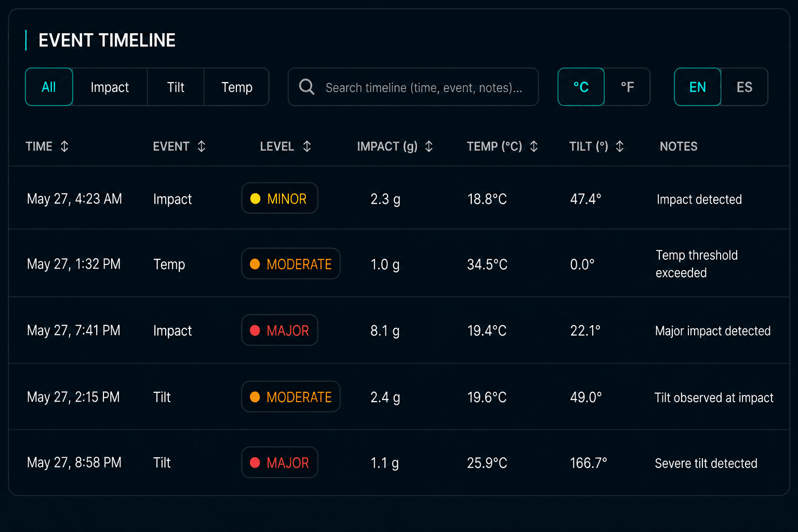Select the May 27, 4:23 AM timestamp

(74, 199)
